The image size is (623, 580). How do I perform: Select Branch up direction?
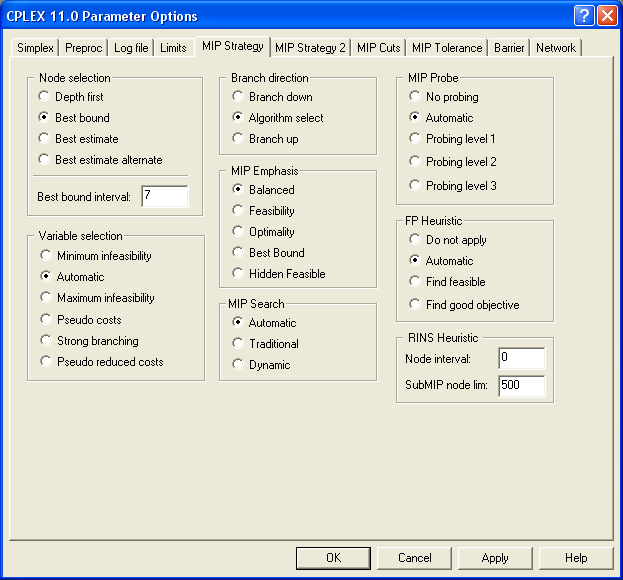(265, 139)
